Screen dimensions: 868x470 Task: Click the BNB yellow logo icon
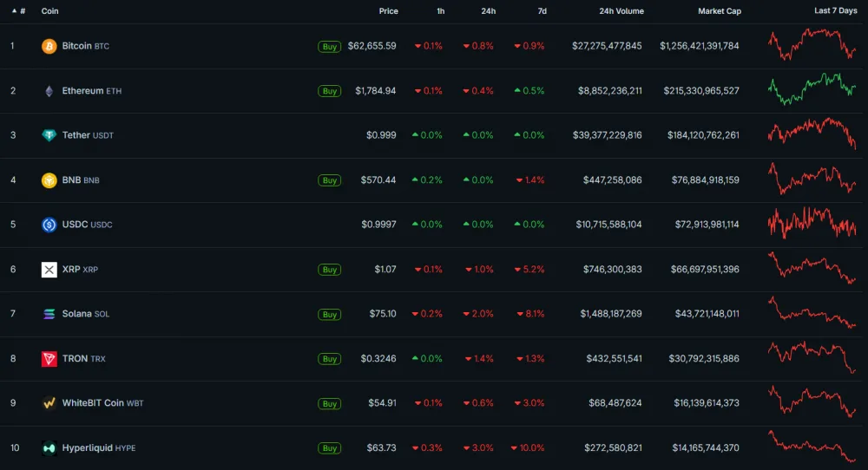click(x=49, y=180)
